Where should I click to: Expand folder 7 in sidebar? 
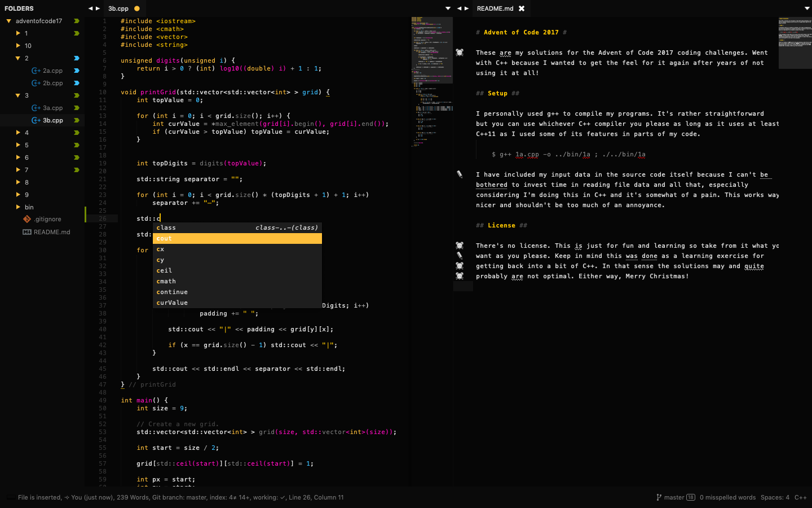pyautogui.click(x=18, y=170)
